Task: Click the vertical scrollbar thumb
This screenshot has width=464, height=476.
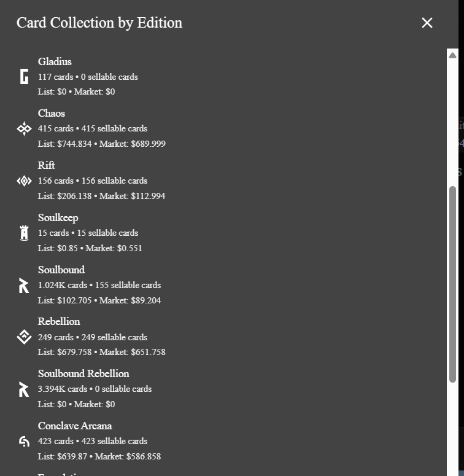Action: [x=452, y=284]
